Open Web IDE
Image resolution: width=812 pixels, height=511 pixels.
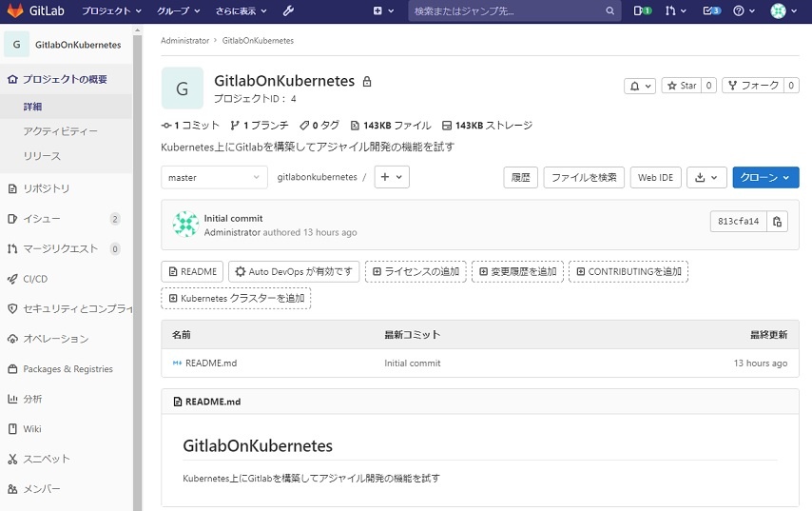coord(656,178)
